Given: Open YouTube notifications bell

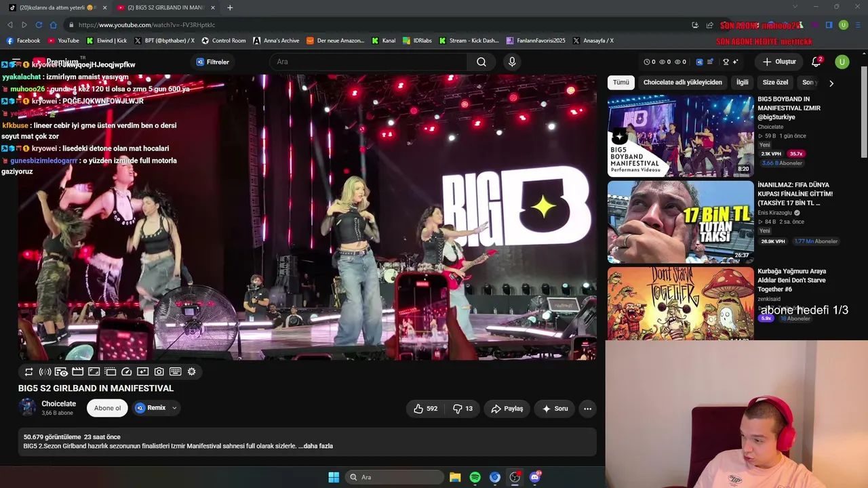Looking at the screenshot, I should pos(816,62).
